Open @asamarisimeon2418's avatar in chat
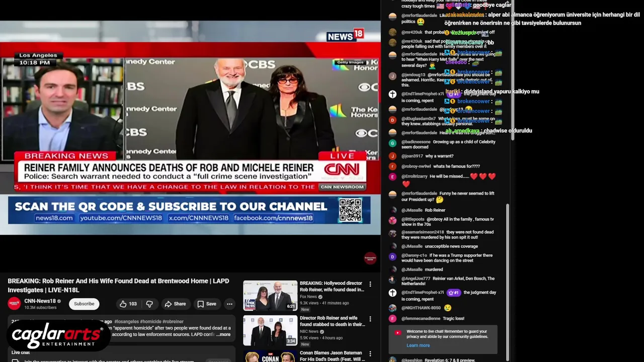The width and height of the screenshot is (644, 362). (392, 233)
